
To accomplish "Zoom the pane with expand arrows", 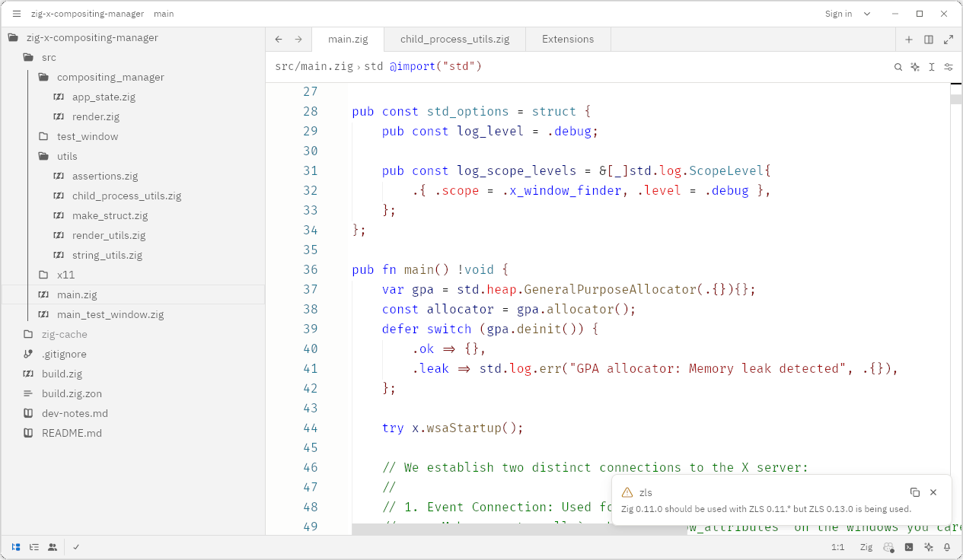I will (949, 40).
